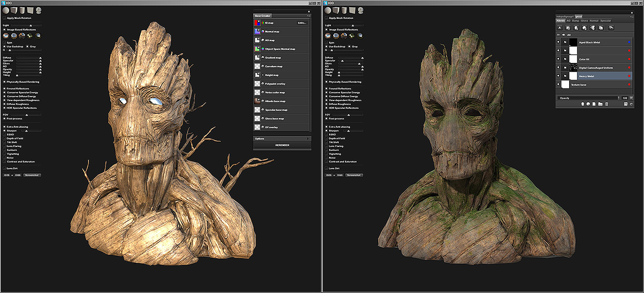This screenshot has height=293, width=644.
Task: Click Screenshot button in left window
Action: (x=32, y=175)
